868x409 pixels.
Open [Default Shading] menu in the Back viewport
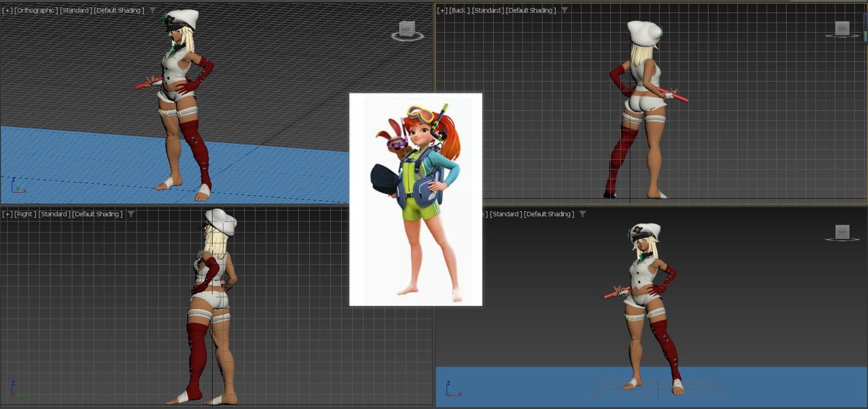531,10
